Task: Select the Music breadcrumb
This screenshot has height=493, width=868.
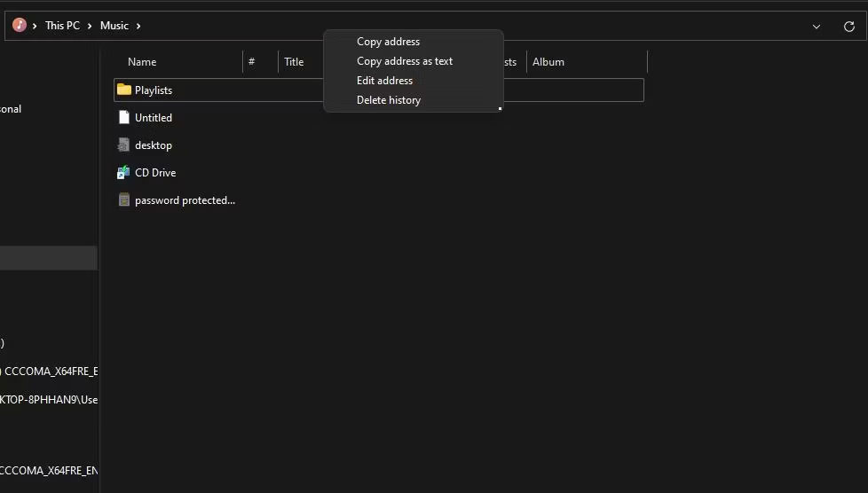Action: click(114, 26)
